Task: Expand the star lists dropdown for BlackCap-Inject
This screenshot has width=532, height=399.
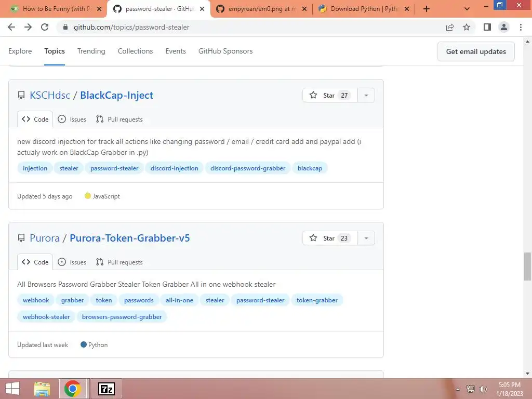Action: point(366,96)
